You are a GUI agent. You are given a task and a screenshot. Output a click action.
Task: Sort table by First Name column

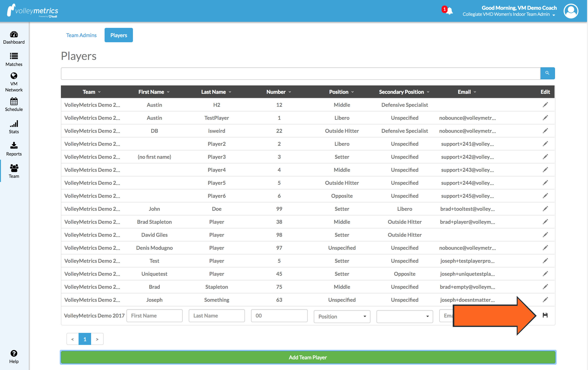(x=154, y=92)
